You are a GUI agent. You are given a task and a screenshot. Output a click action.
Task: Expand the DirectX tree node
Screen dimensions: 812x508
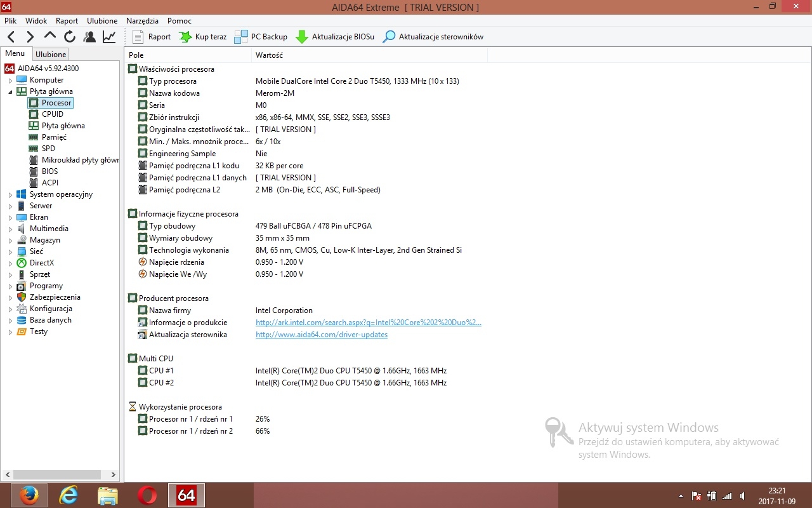click(x=10, y=264)
